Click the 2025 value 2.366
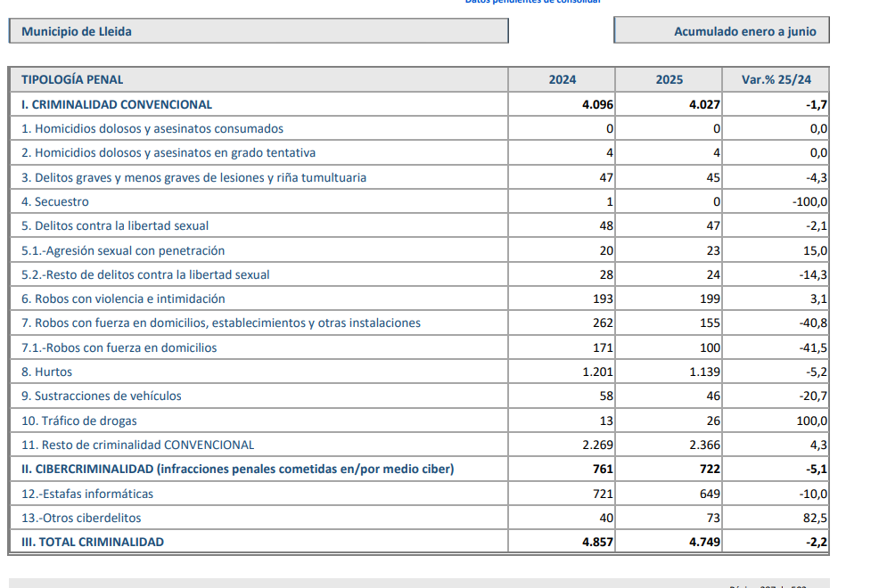 pos(704,444)
